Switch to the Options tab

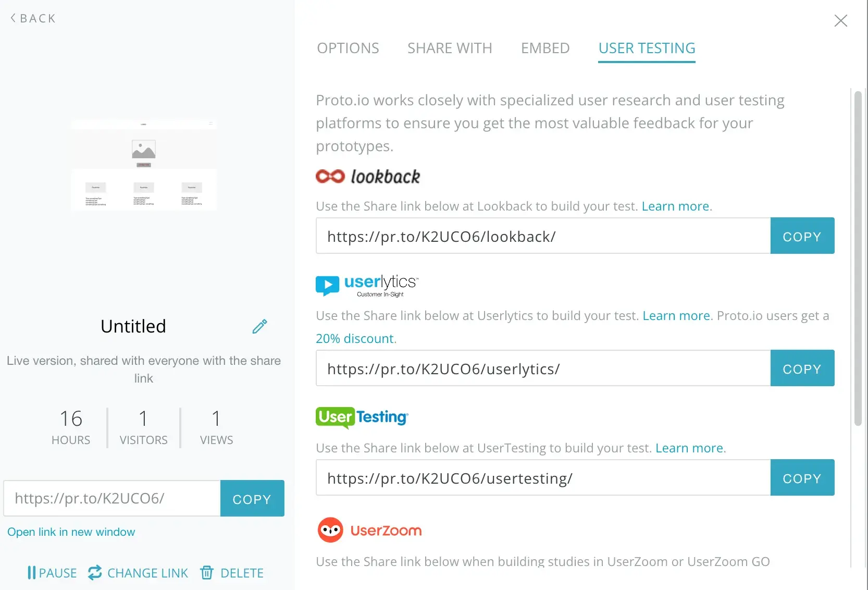click(x=348, y=48)
